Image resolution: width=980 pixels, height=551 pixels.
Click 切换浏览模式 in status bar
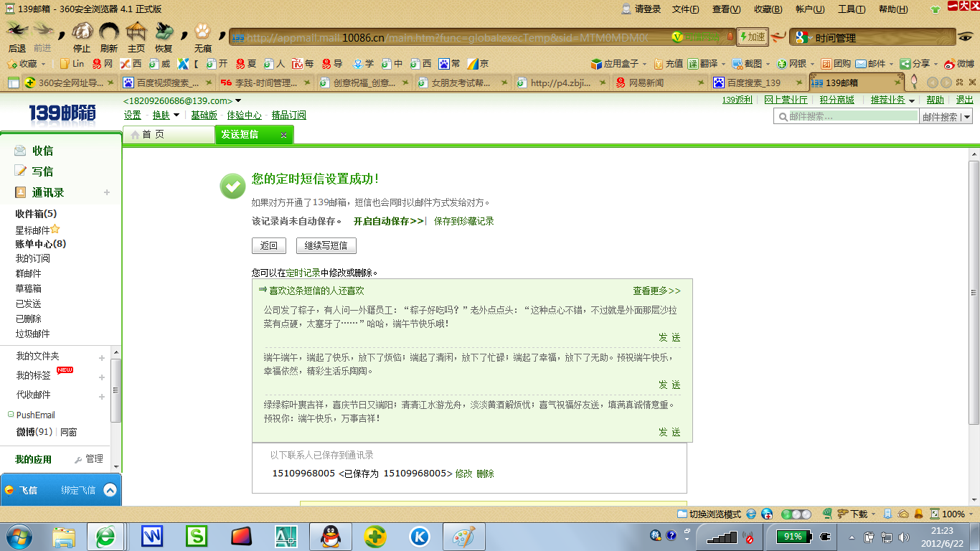(710, 514)
